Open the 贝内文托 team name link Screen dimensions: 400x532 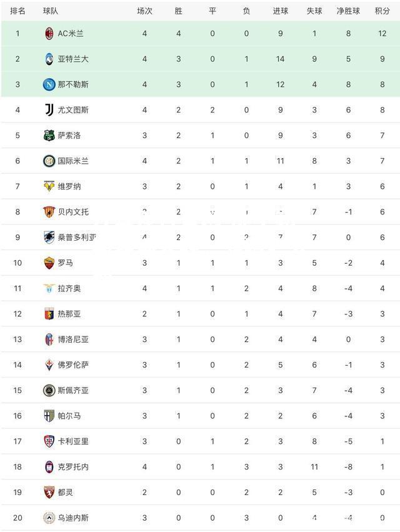pos(73,212)
